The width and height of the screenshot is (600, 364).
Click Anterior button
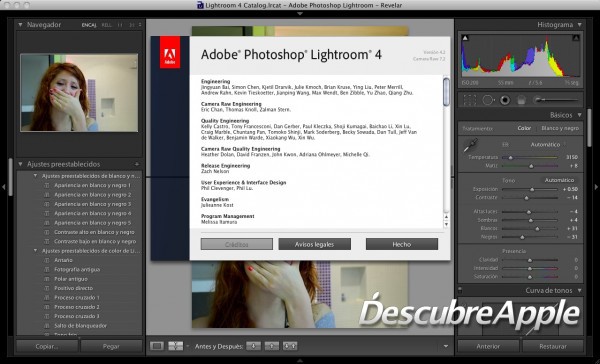tap(488, 346)
